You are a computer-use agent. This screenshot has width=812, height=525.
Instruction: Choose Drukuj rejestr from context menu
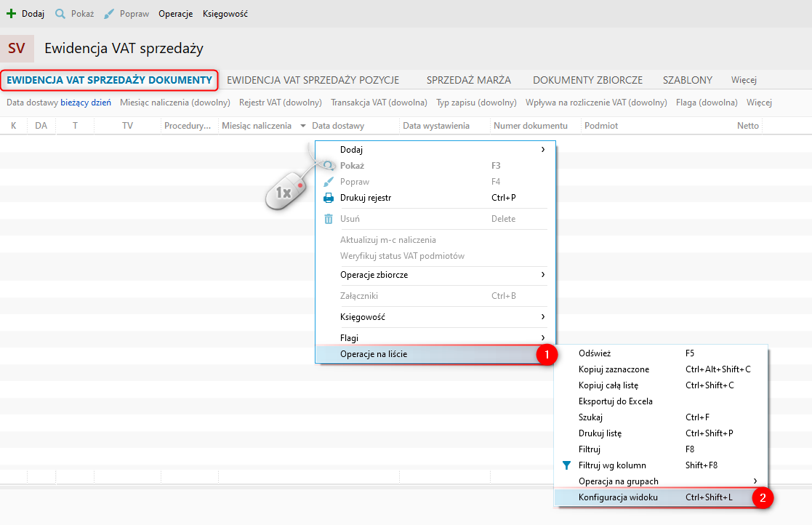435,198
